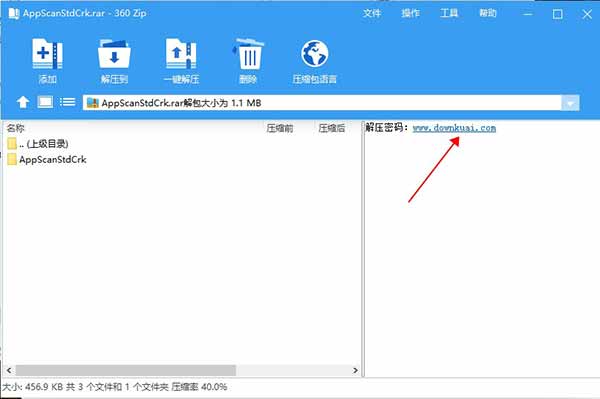Open the 文件 menu
Image resolution: width=600 pixels, height=399 pixels.
tap(372, 13)
